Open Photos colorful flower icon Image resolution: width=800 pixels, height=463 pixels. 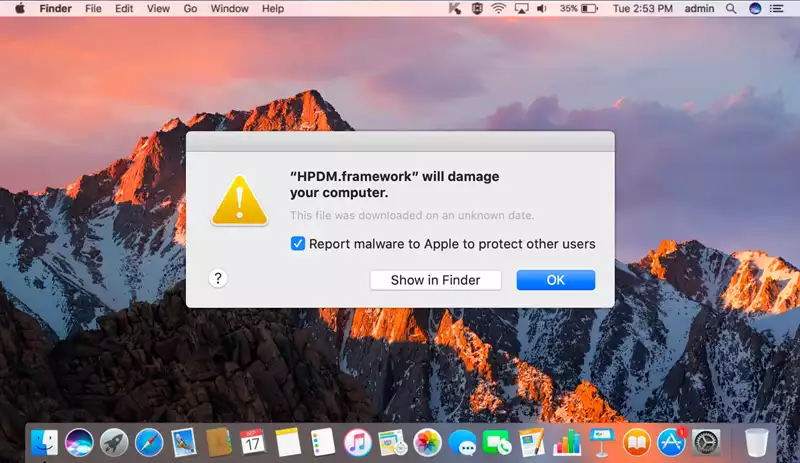point(428,443)
